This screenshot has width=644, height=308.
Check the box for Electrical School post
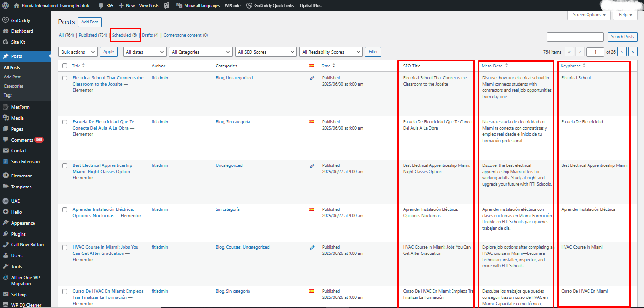pos(65,78)
